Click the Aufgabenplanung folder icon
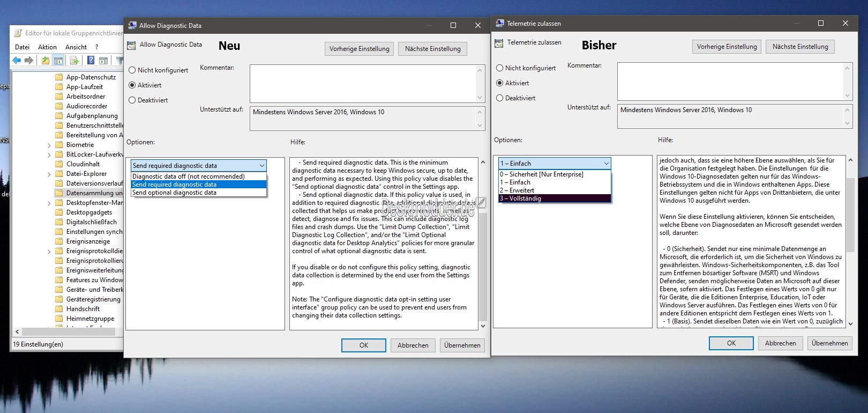The width and height of the screenshot is (868, 413). point(59,116)
